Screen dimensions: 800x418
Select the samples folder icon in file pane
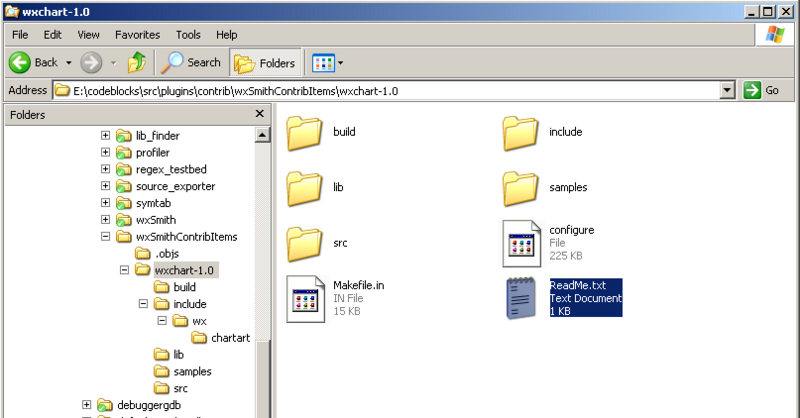point(520,189)
